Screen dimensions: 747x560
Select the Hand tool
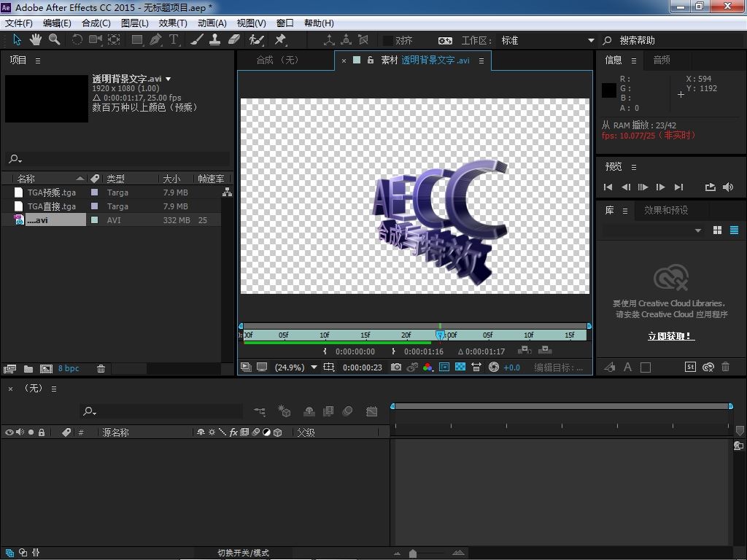tap(35, 40)
